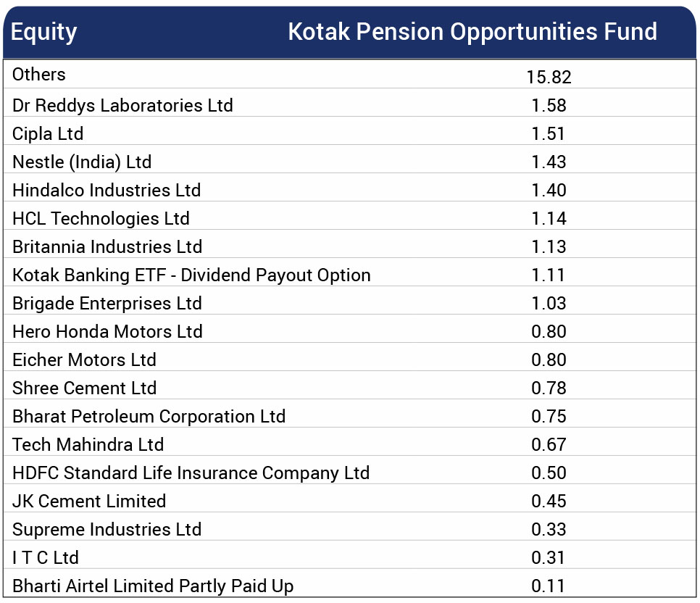
Task: Click Hindalco Industries Ltd entry
Action: click(x=107, y=191)
